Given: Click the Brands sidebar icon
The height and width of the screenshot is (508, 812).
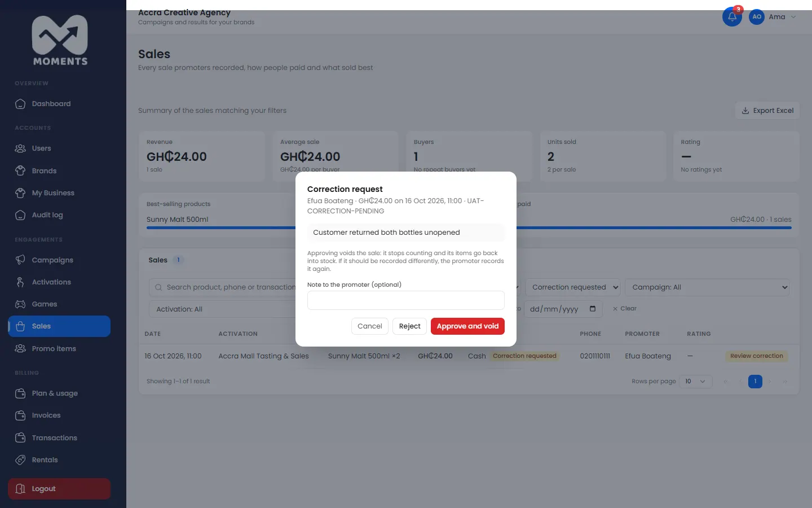Looking at the screenshot, I should (20, 171).
